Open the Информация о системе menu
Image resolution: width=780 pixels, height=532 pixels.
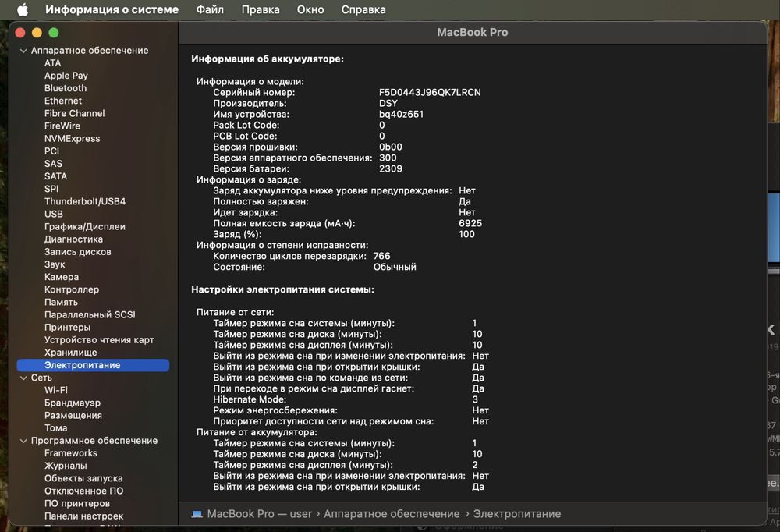pyautogui.click(x=112, y=9)
